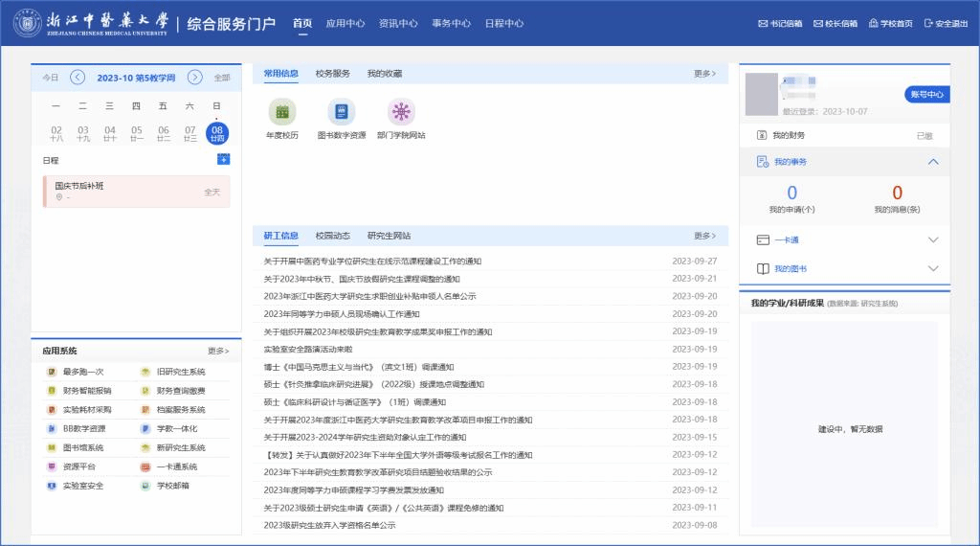Open the 部门学院网站 icon
Image resolution: width=980 pixels, height=546 pixels.
[x=401, y=112]
